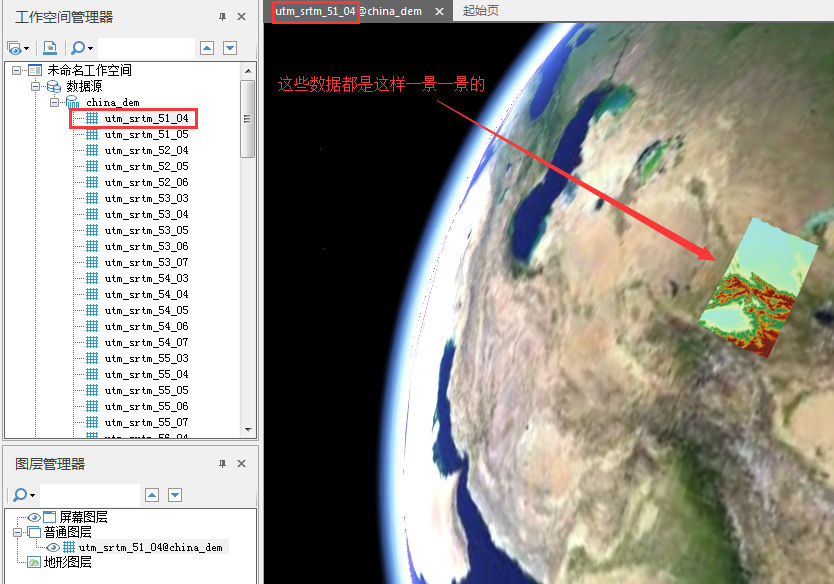Open the view options eye dropdown in workspace manager
The width and height of the screenshot is (834, 584).
(18, 48)
